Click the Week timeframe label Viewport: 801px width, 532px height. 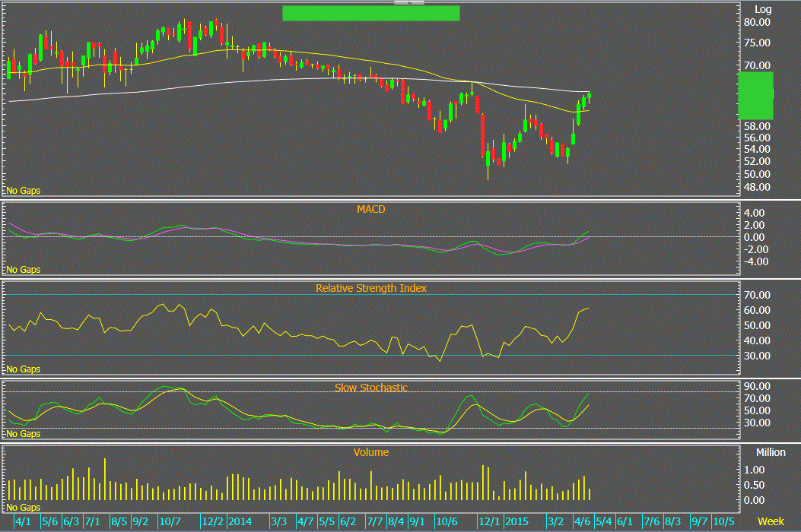(x=771, y=521)
